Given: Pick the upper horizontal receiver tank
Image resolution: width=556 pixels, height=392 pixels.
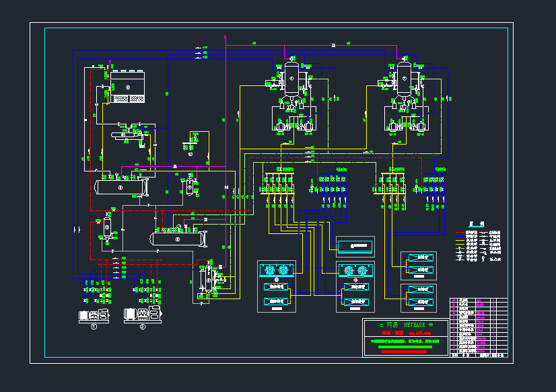Looking at the screenshot, I should coord(121,188).
